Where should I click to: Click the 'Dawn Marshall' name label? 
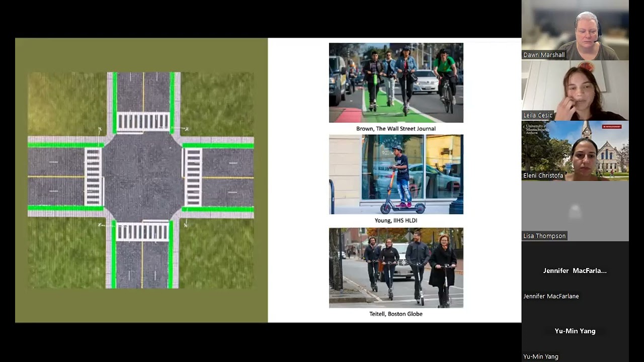click(544, 55)
